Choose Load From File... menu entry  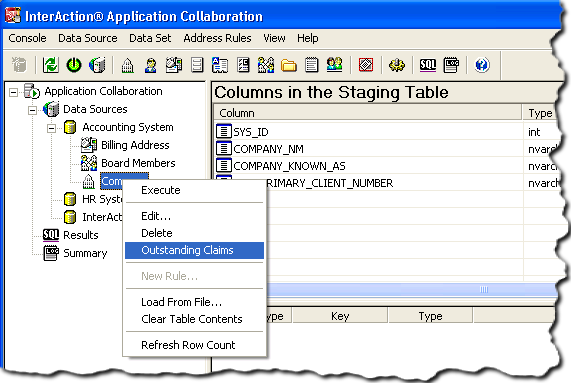(194, 302)
